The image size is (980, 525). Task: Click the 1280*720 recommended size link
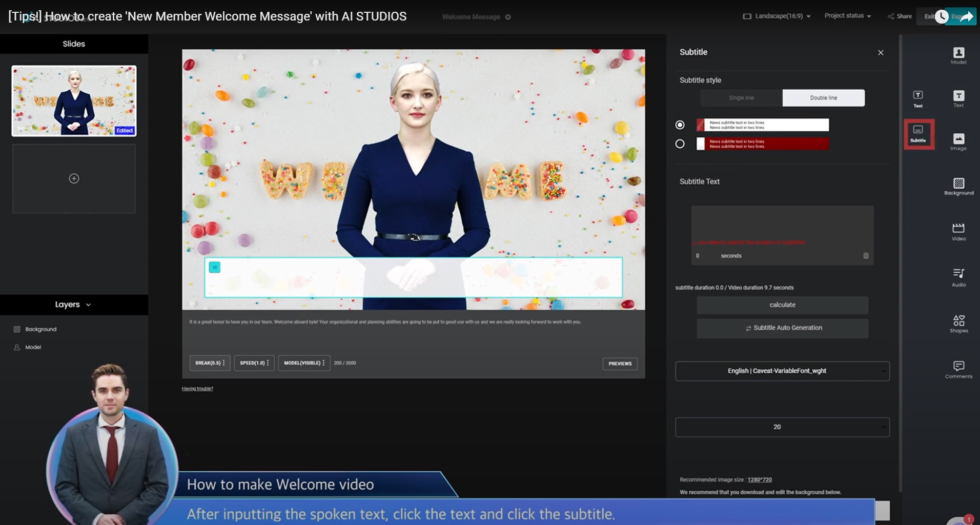(x=760, y=480)
